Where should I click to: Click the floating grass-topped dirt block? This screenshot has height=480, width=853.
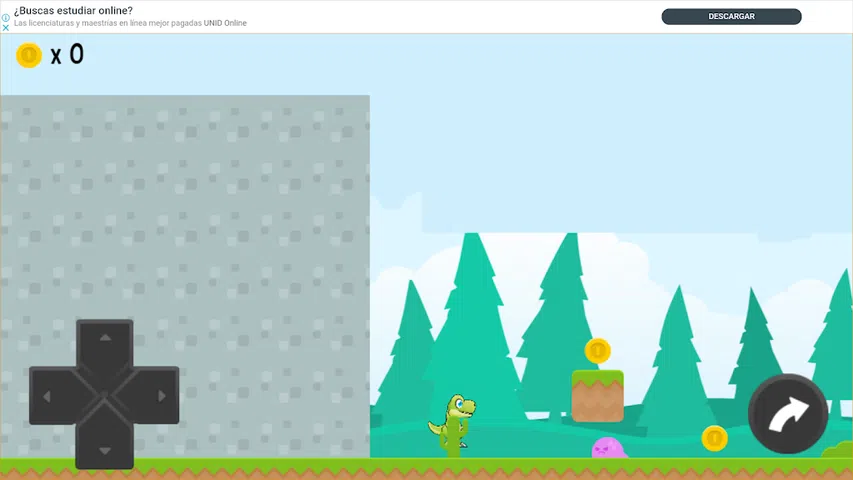point(597,396)
